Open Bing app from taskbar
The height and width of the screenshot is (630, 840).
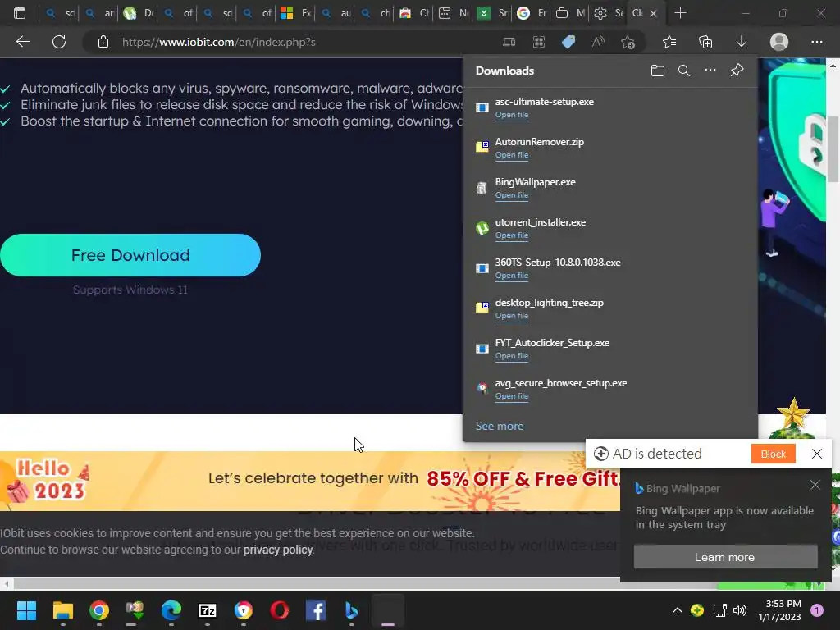pos(351,610)
